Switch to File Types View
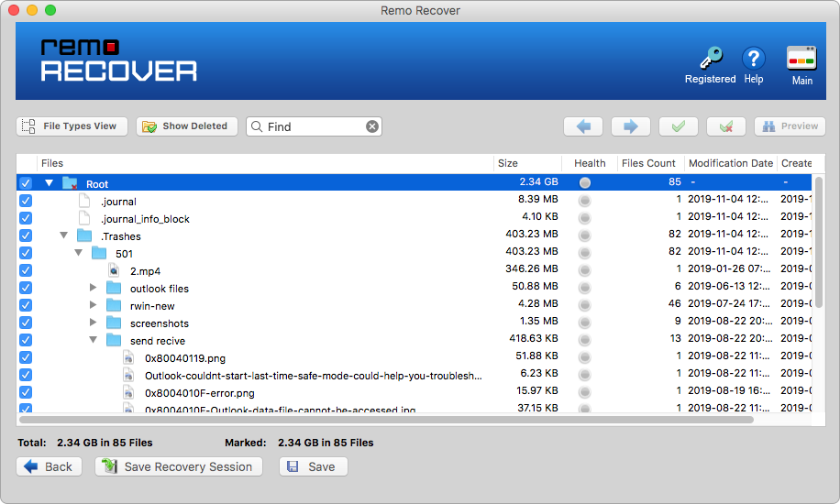Viewport: 840px width, 504px height. [72, 126]
